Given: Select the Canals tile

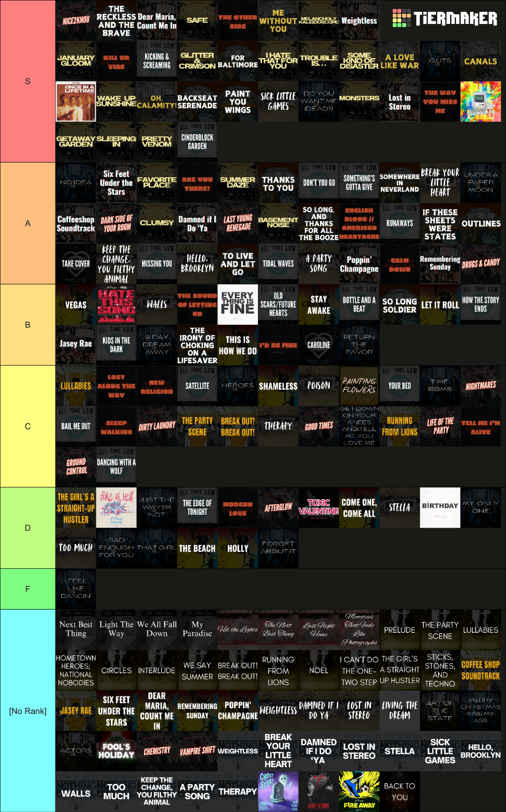Looking at the screenshot, I should tap(481, 61).
